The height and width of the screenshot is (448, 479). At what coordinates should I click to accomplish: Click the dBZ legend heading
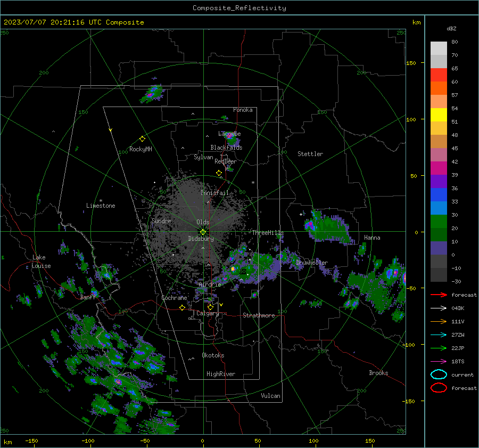(451, 28)
